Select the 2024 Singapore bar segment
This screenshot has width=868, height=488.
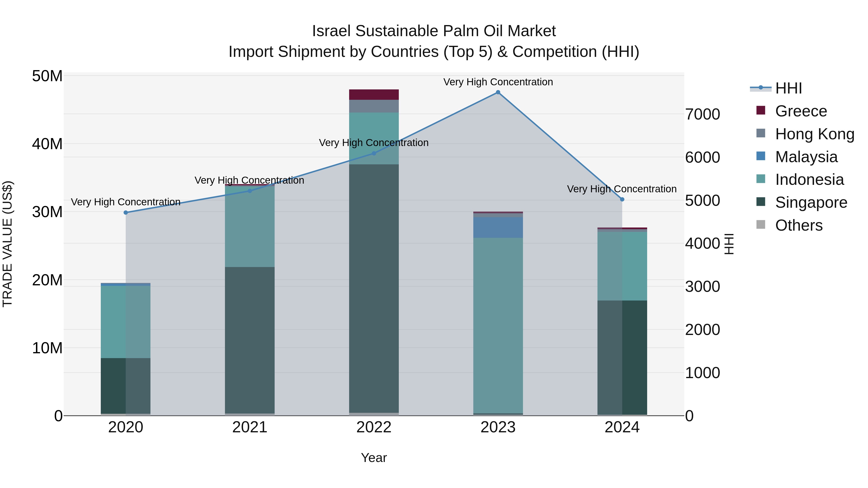[622, 358]
